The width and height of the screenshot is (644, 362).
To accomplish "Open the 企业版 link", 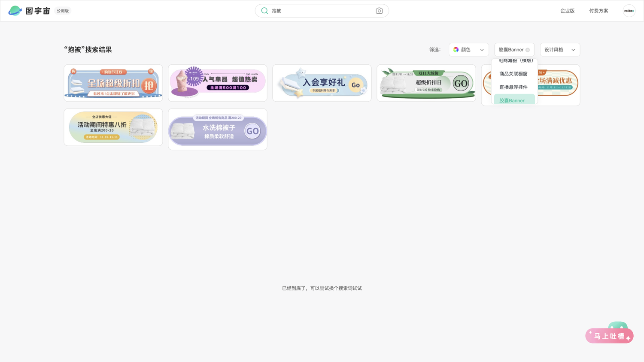I will [x=567, y=11].
